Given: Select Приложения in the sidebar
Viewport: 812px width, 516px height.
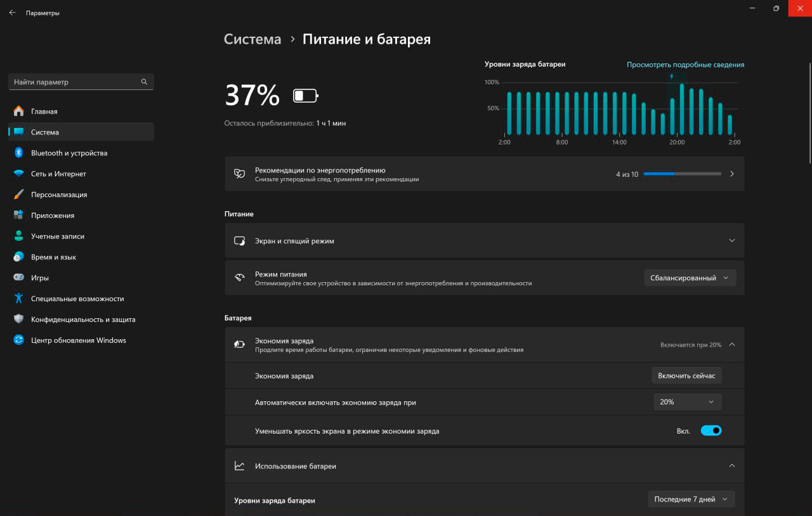Looking at the screenshot, I should click(81, 215).
